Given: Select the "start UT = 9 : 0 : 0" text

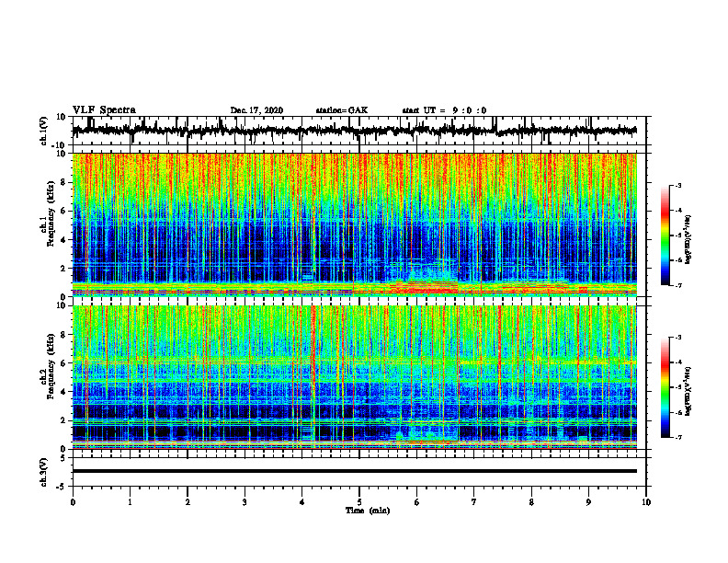Looking at the screenshot, I should [x=444, y=110].
